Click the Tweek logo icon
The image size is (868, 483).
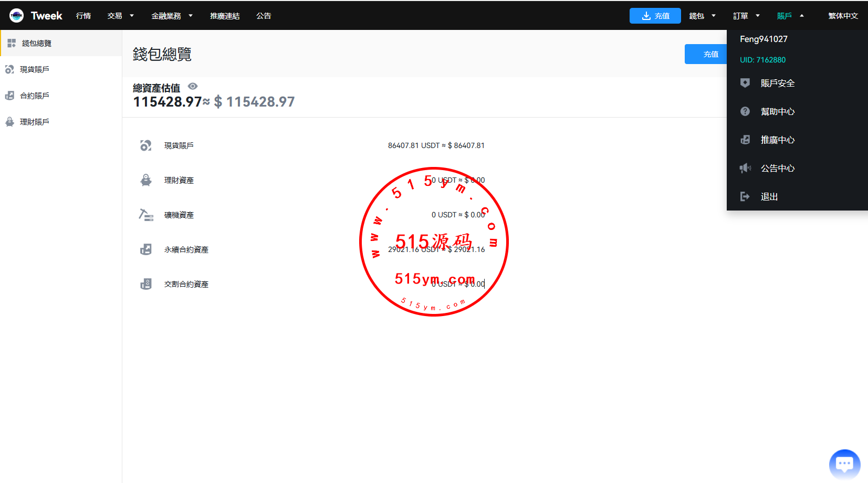click(16, 16)
